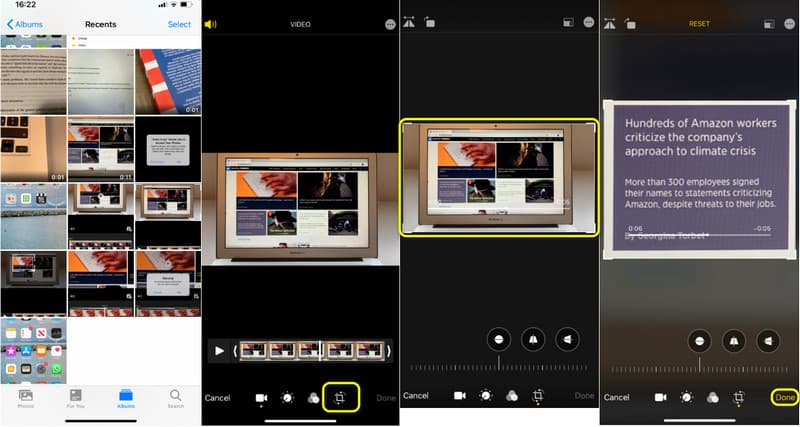Cancel editing in the RESET screen
This screenshot has width=800, height=427.
coord(616,397)
